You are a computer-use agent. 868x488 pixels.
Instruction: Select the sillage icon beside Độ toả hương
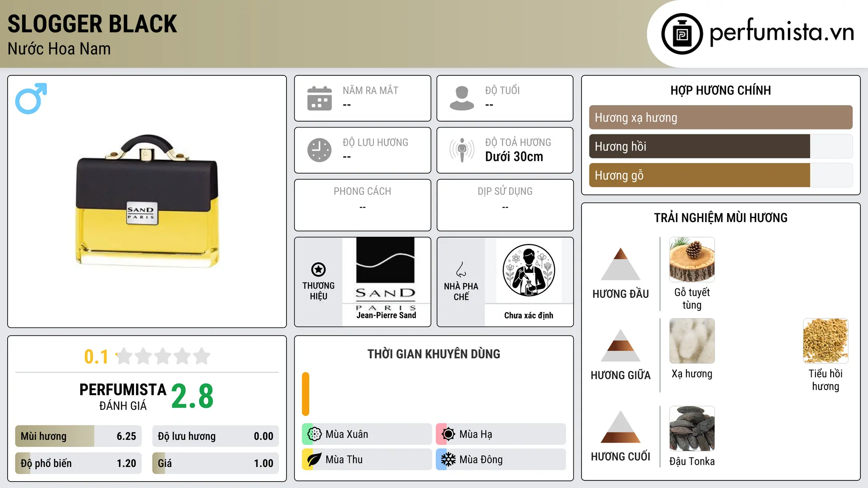pos(462,150)
